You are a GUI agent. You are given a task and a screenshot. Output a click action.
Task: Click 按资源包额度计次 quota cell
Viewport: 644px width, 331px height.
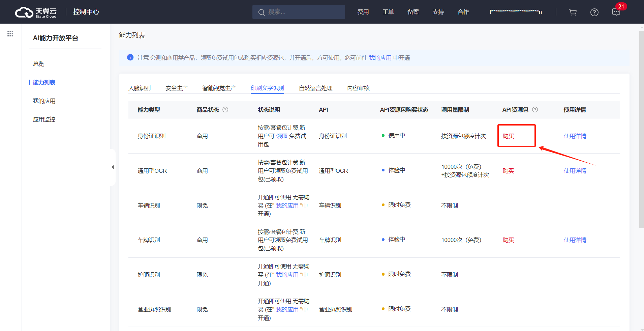[463, 136]
